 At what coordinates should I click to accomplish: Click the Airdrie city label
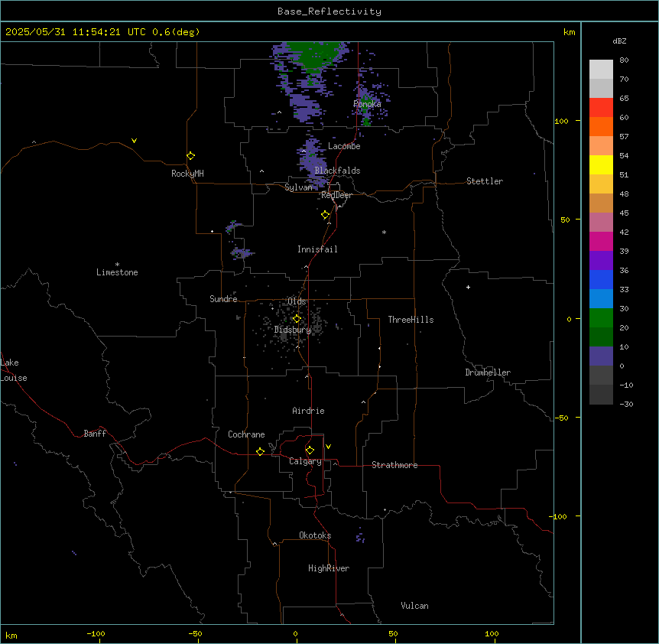click(309, 411)
